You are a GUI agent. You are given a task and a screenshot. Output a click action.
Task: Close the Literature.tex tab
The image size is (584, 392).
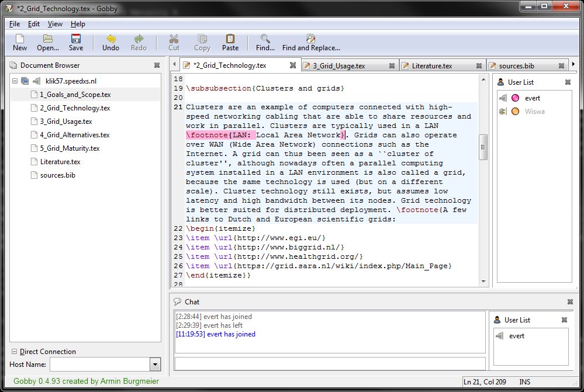coord(479,66)
